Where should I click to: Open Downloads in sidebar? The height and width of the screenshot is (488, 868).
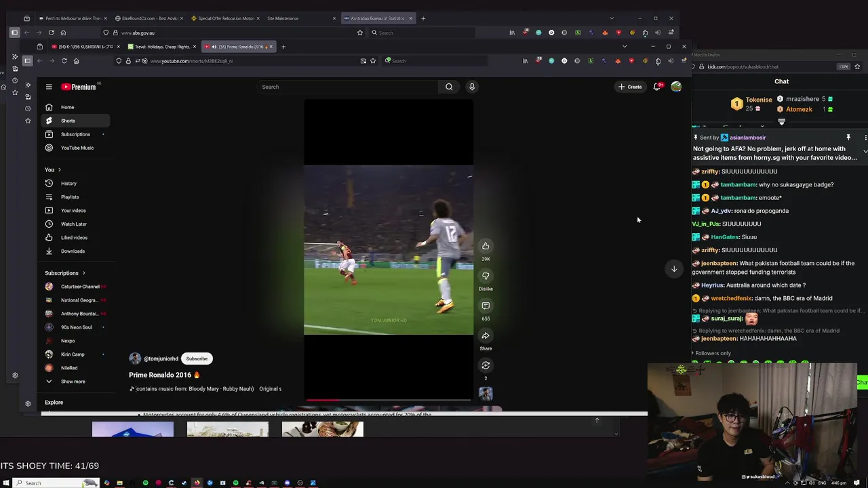point(75,251)
